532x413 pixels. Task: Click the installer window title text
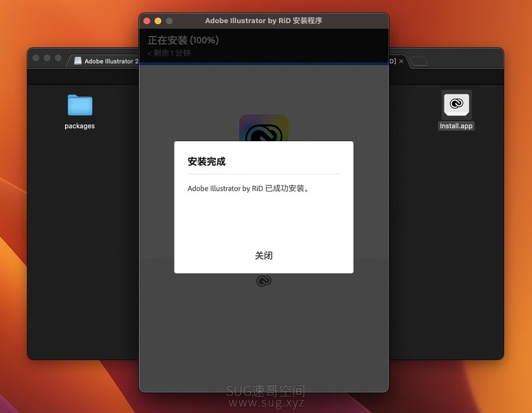point(264,21)
